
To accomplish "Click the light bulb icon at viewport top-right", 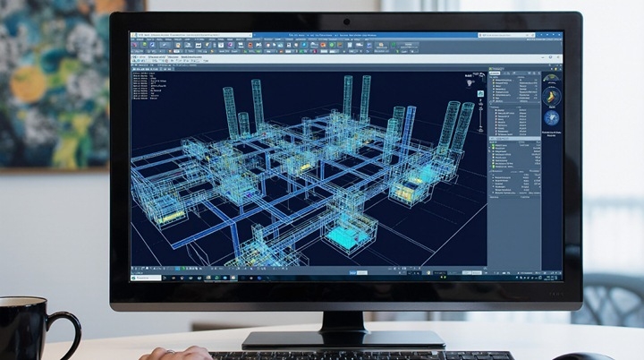I will click(x=470, y=83).
